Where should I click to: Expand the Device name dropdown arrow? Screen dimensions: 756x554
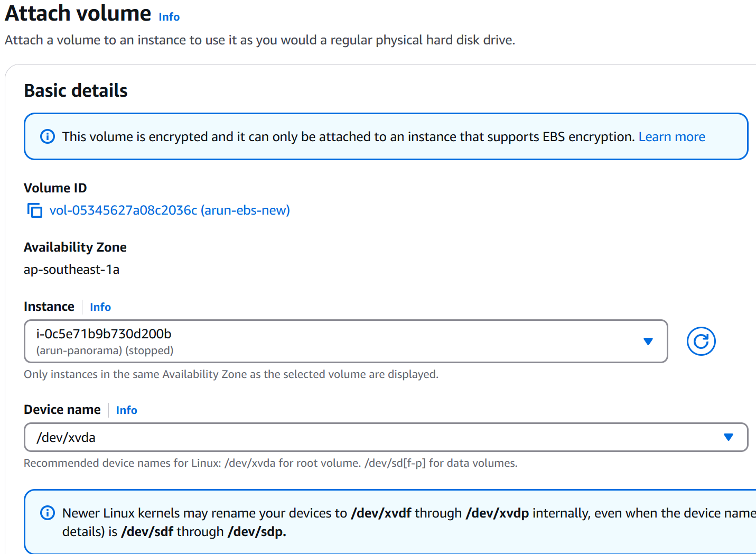point(729,437)
